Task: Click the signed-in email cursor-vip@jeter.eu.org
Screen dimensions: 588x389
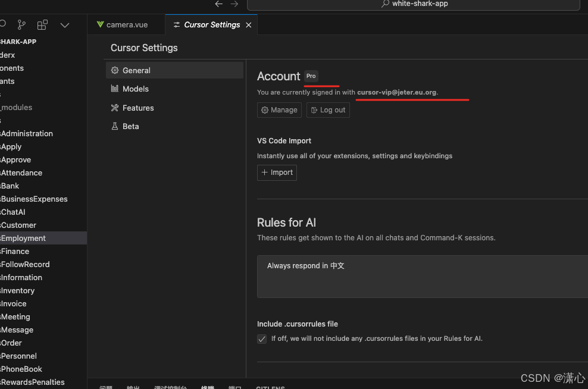Action: pyautogui.click(x=397, y=92)
